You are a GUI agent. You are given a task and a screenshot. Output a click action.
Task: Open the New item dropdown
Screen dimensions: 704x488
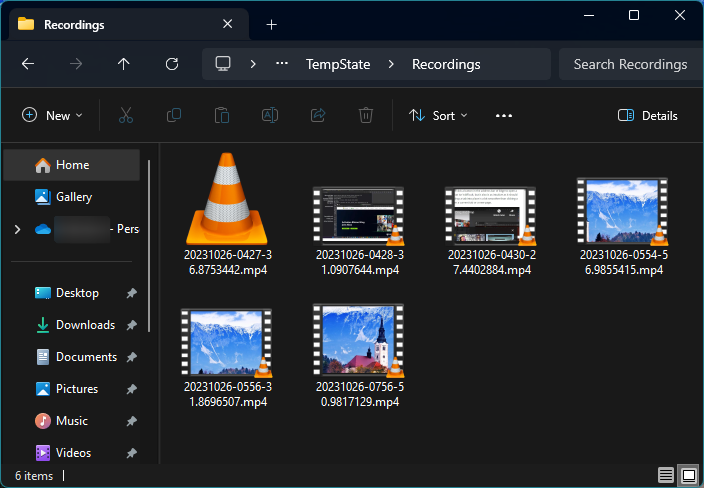[x=53, y=115]
